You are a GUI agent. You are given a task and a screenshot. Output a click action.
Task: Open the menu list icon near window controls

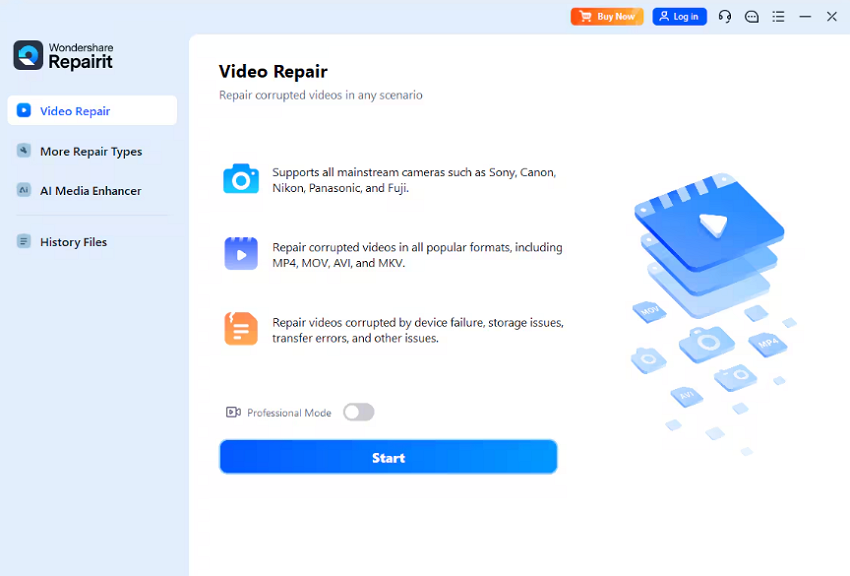[x=778, y=16]
